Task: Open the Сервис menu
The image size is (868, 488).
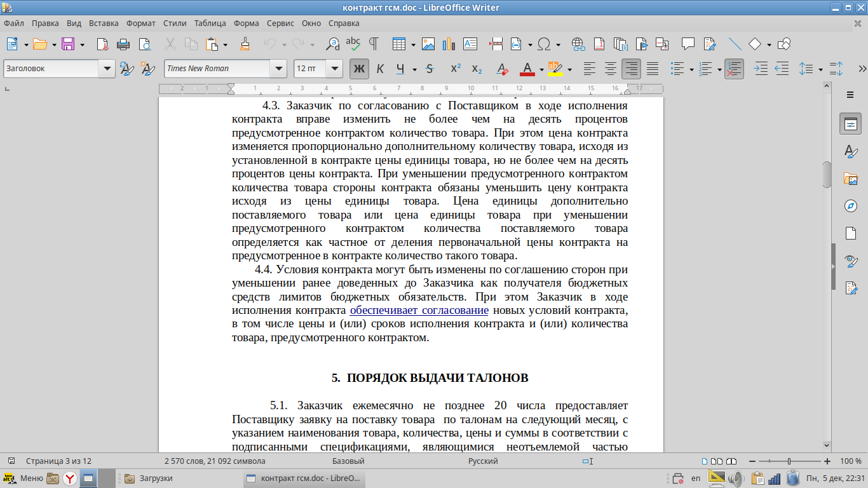Action: click(x=281, y=24)
